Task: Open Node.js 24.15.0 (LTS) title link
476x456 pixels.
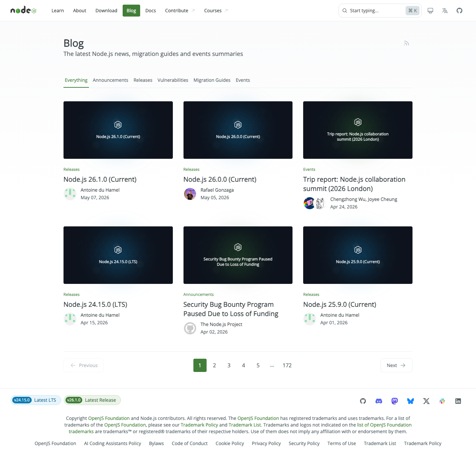Action: [x=95, y=304]
